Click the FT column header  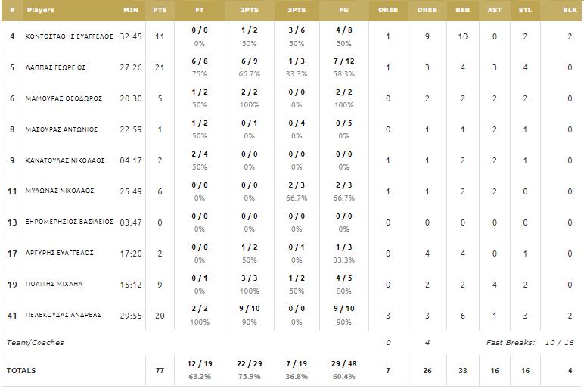(x=200, y=10)
